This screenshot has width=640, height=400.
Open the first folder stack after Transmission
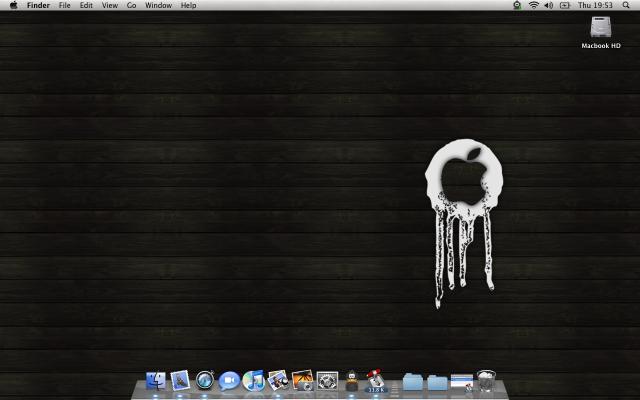[413, 381]
